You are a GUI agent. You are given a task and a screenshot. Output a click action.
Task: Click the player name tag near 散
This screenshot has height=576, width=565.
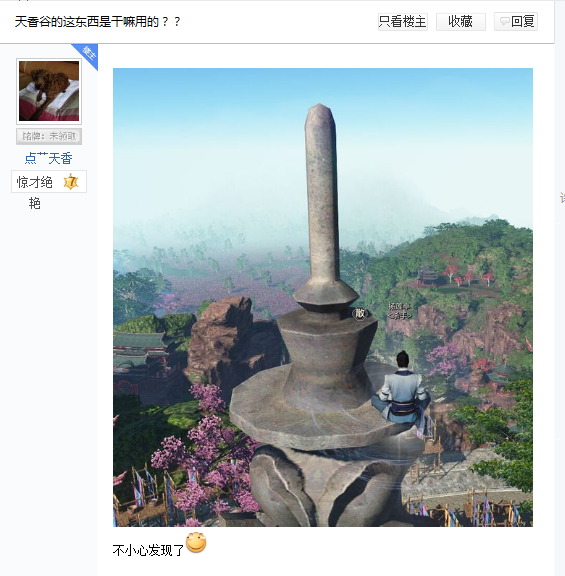point(399,311)
